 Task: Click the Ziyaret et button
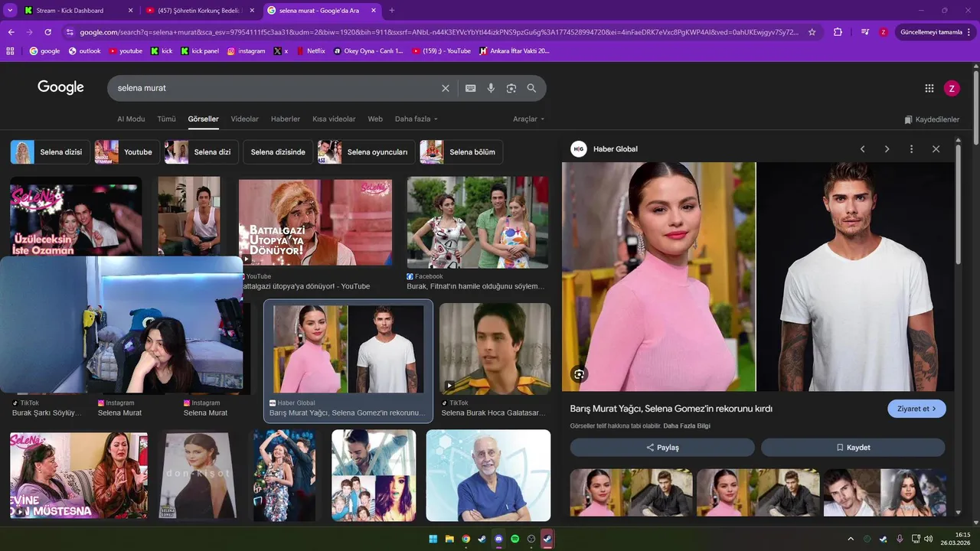point(916,409)
